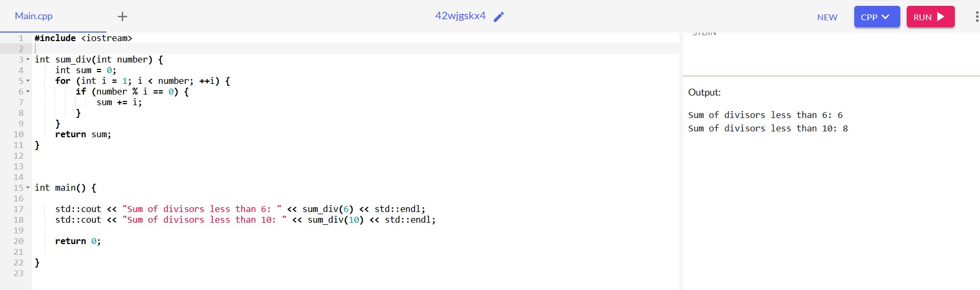The height and width of the screenshot is (290, 980).
Task: Place cursor on empty line 2
Action: click(356, 49)
